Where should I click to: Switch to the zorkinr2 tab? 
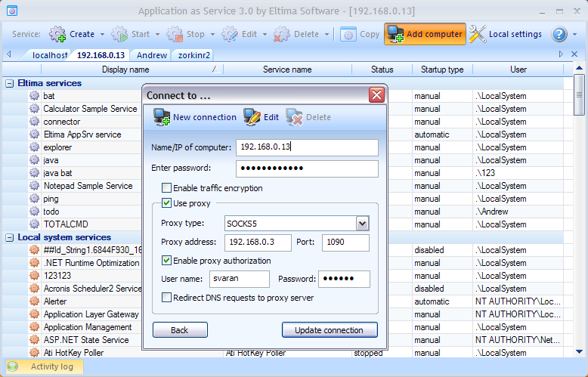[x=194, y=55]
